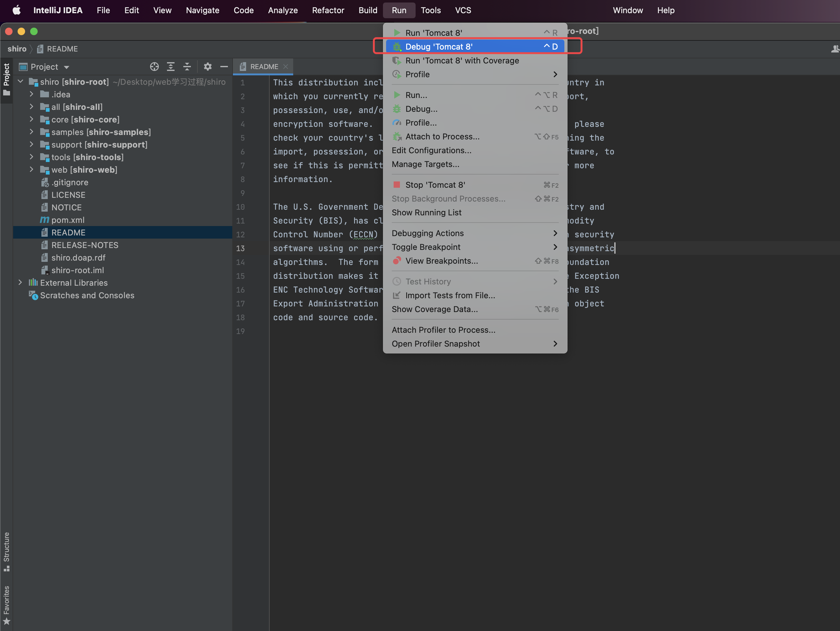Hide the Project panel with minus icon
This screenshot has width=840, height=631.
click(224, 67)
